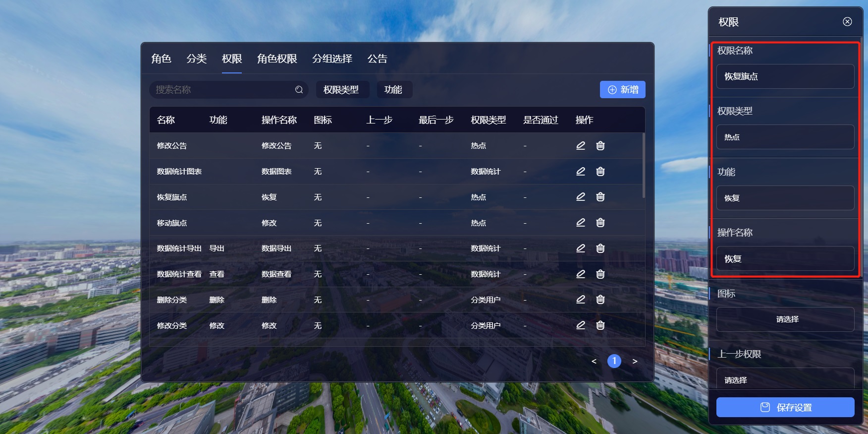Click the 权限名称 field containing 恢复旗点
The image size is (868, 434).
[785, 76]
